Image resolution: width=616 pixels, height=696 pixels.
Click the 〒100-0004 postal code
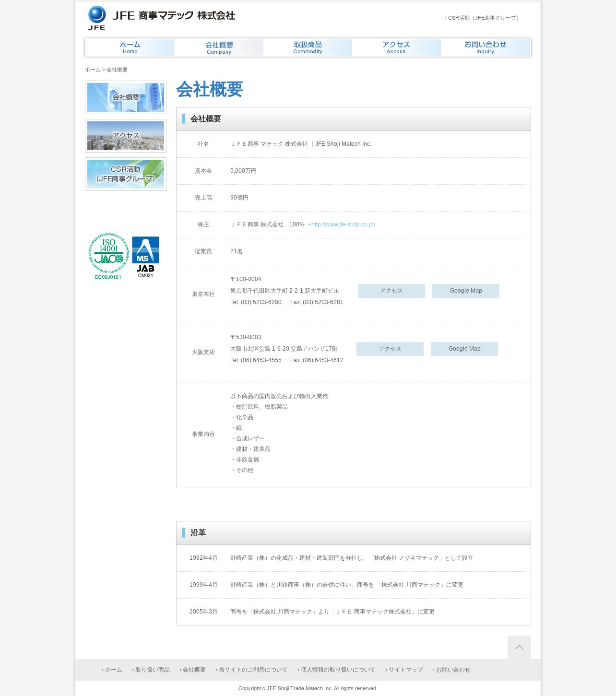[x=246, y=279]
